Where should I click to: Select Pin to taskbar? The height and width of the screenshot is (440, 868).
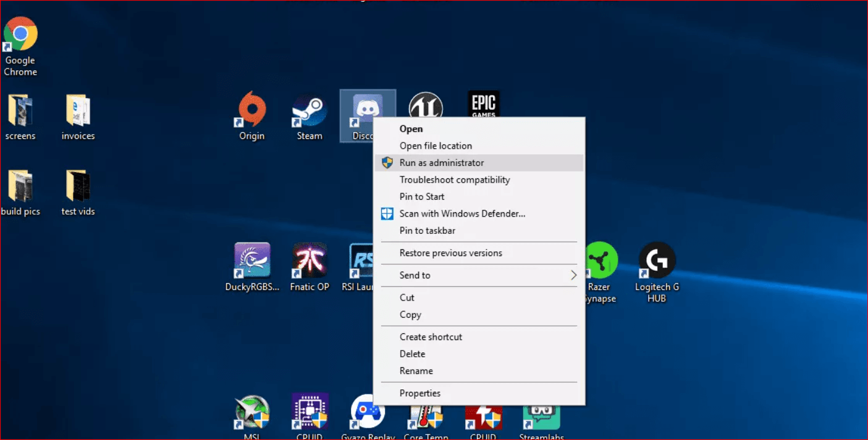tap(479, 231)
